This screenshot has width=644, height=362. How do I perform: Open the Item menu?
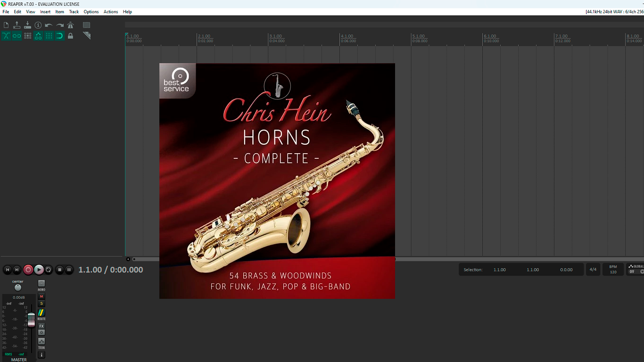point(59,12)
